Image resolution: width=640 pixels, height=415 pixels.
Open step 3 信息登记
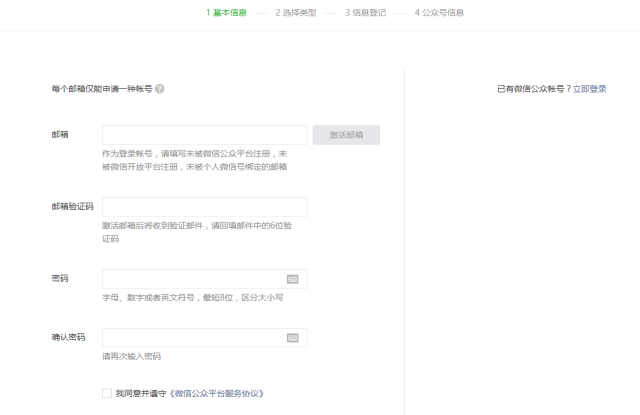pos(367,13)
